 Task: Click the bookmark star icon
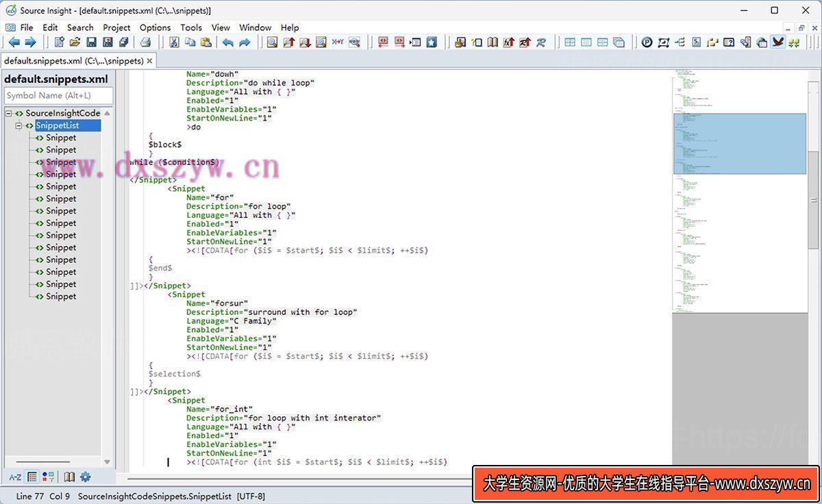[x=432, y=42]
